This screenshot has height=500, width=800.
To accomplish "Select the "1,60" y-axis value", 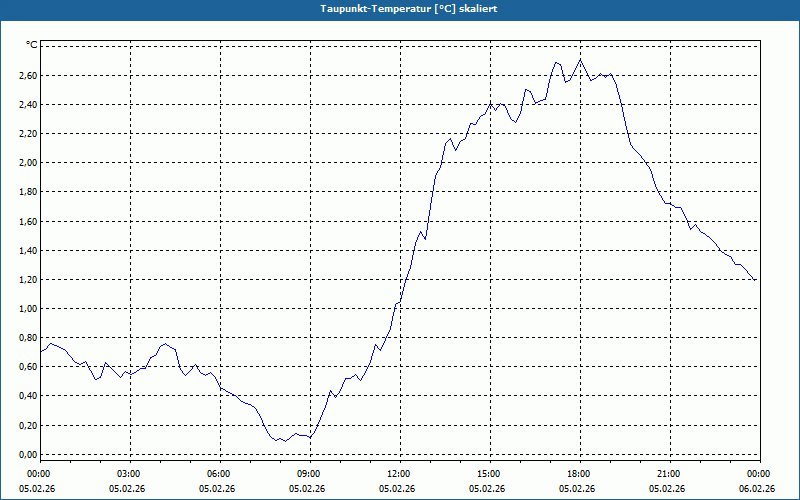I will [x=29, y=221].
